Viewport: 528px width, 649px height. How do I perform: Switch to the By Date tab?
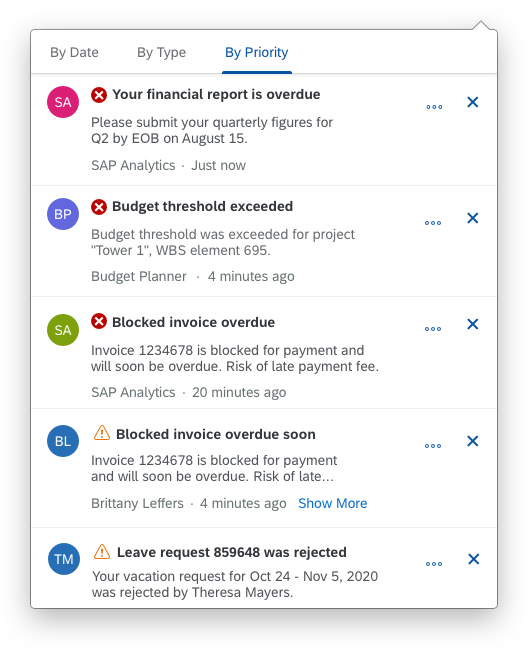coord(74,53)
